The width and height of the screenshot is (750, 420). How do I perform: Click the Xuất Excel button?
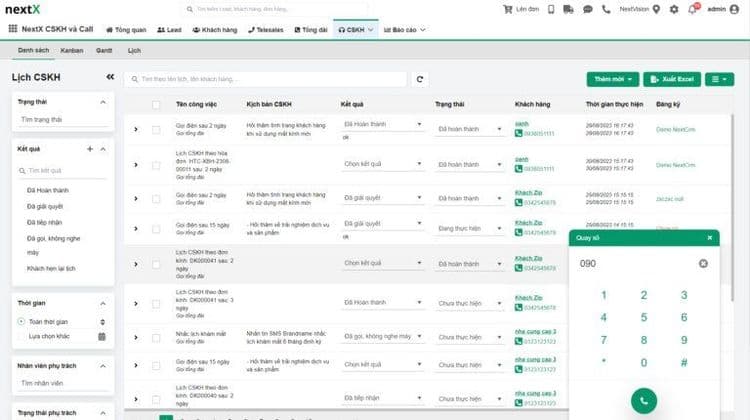[x=672, y=79]
